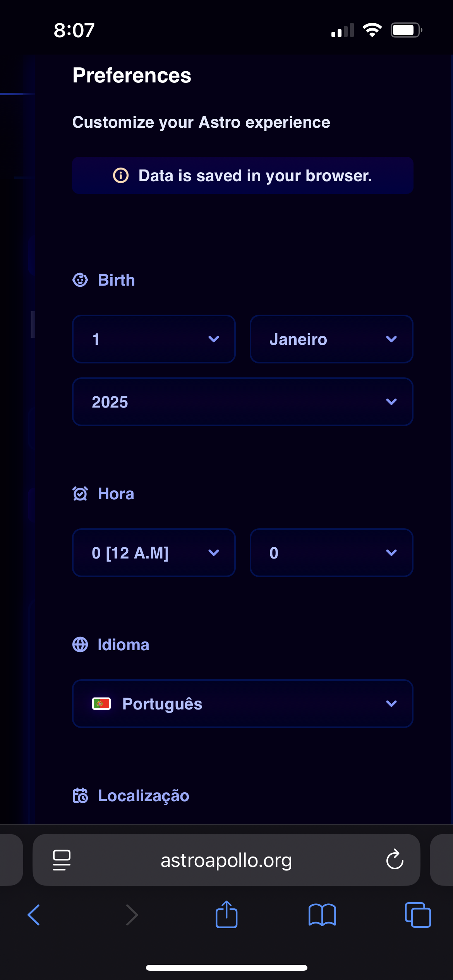Image resolution: width=453 pixels, height=980 pixels.
Task: Tap the Localização section label
Action: [143, 796]
